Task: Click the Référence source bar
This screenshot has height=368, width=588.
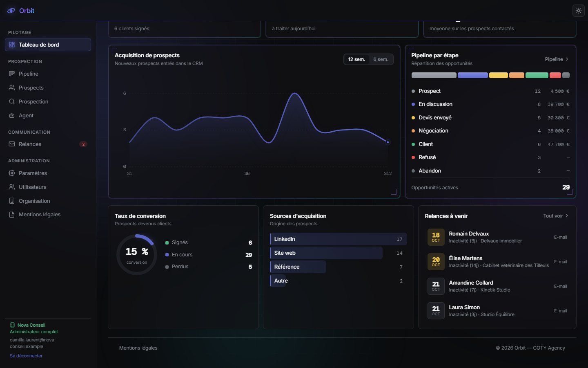Action: pos(298,267)
